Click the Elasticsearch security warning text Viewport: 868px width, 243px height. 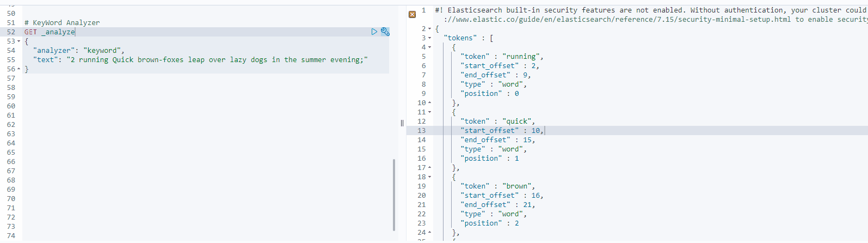(x=650, y=10)
